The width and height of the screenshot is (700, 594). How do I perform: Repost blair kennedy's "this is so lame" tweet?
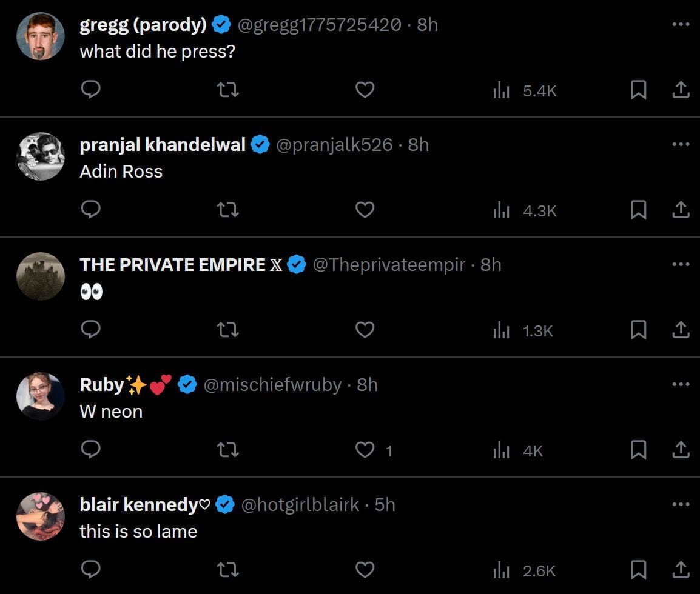point(227,570)
